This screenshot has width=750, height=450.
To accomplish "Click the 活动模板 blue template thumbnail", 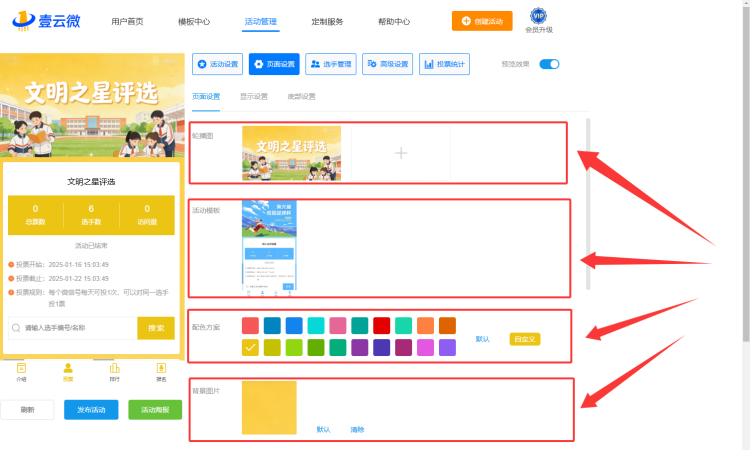I will (x=269, y=248).
